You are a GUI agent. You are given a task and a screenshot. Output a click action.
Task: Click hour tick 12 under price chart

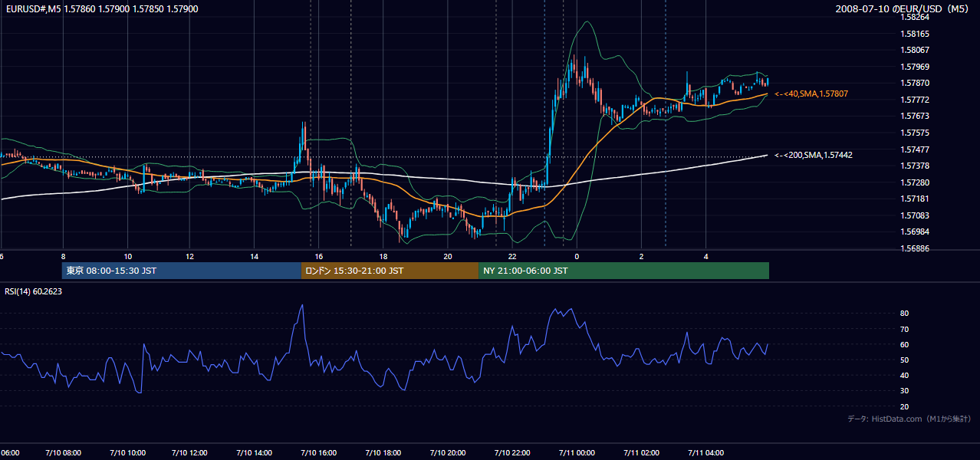coord(189,256)
